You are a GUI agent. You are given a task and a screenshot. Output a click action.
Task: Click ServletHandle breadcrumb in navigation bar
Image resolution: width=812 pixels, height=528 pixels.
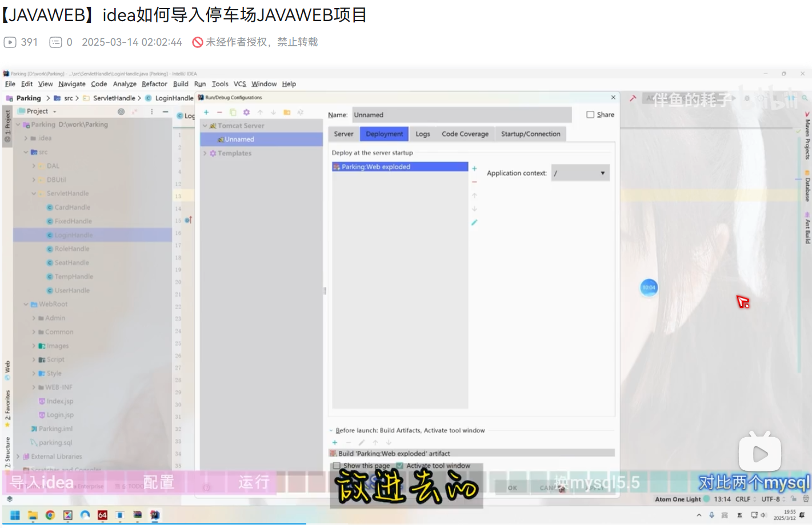(114, 98)
